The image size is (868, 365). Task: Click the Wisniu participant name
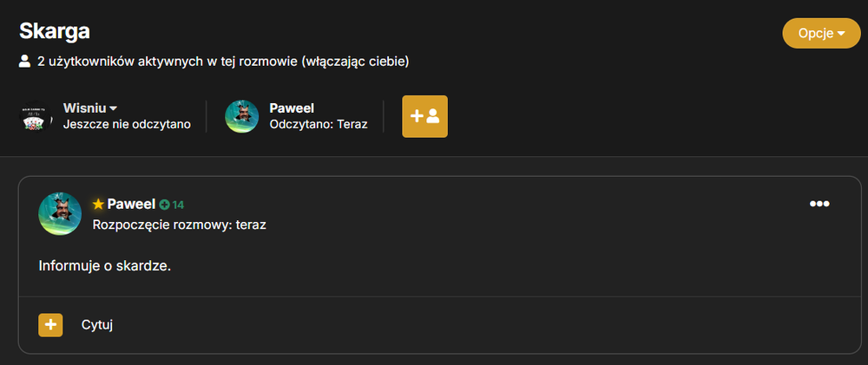pyautogui.click(x=84, y=108)
